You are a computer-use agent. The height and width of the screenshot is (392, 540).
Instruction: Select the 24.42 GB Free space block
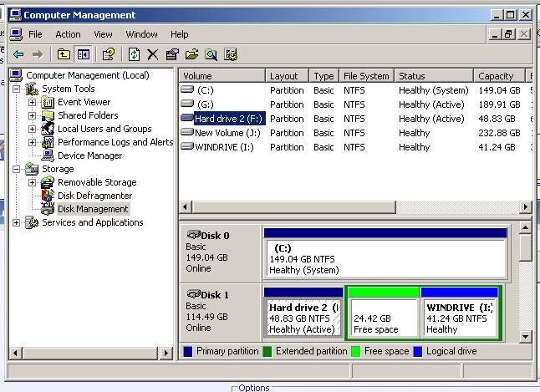[384, 313]
